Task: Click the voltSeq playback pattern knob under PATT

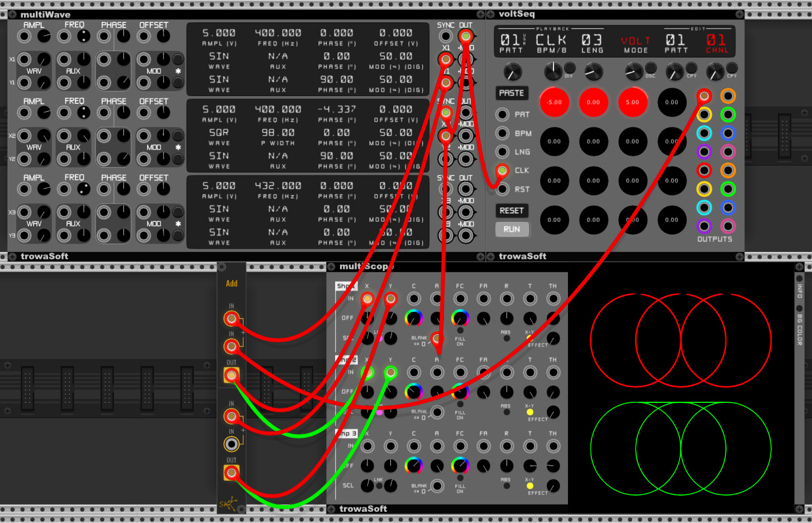Action: point(512,72)
